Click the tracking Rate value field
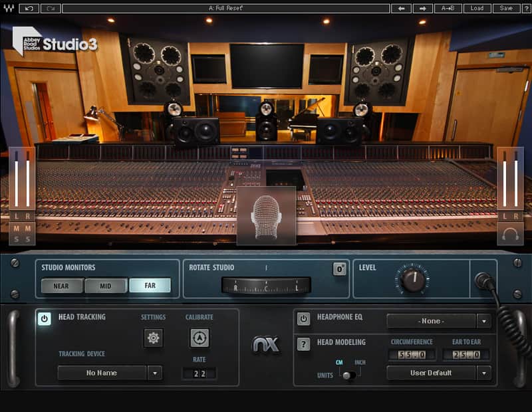The width and height of the screenshot is (532, 412). 199,373
